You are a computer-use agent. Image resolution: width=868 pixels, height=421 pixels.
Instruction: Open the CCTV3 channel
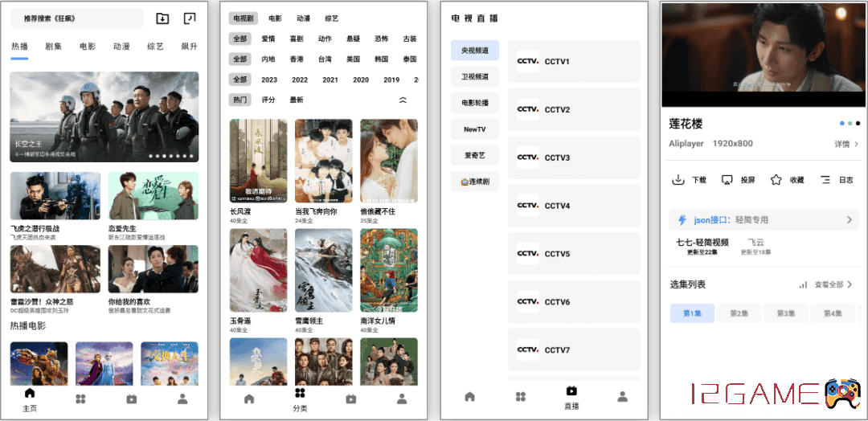click(574, 157)
